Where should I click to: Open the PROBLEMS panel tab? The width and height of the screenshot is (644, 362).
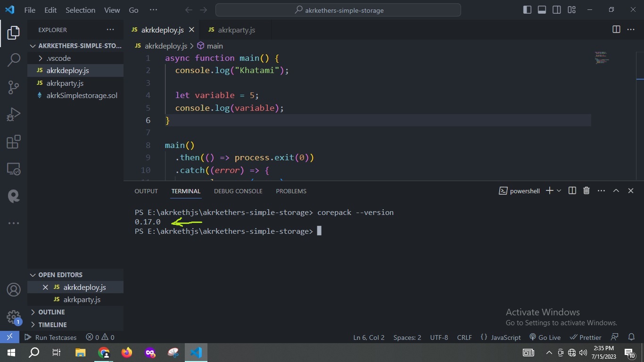(291, 191)
